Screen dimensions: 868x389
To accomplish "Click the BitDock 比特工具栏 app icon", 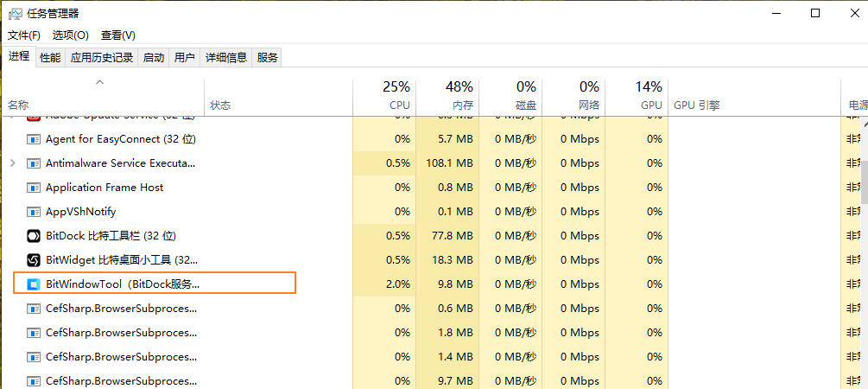I will 34,236.
